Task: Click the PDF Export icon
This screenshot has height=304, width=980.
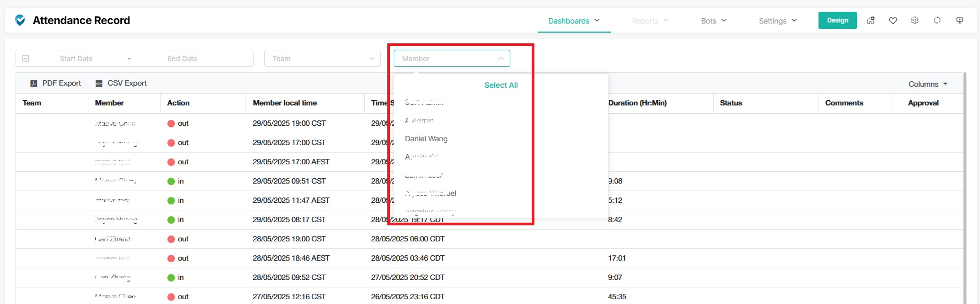Action: (34, 83)
